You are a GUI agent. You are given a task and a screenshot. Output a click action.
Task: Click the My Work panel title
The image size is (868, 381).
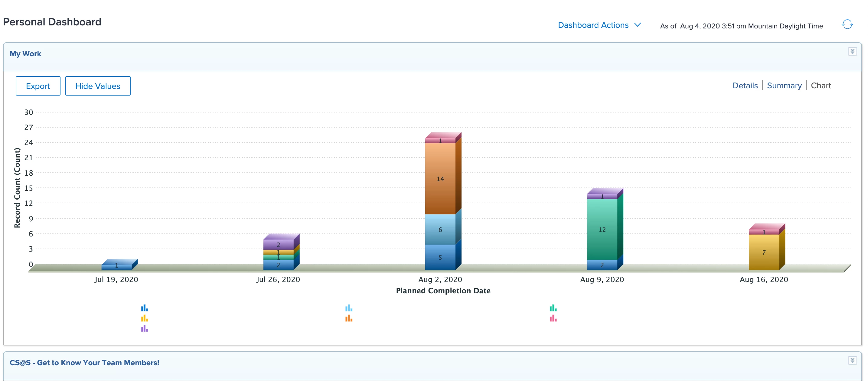coord(25,54)
